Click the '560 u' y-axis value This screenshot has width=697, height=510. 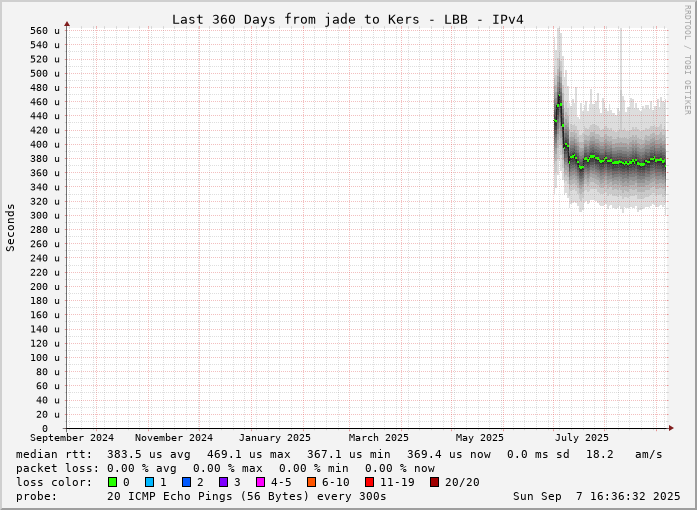coord(45,31)
